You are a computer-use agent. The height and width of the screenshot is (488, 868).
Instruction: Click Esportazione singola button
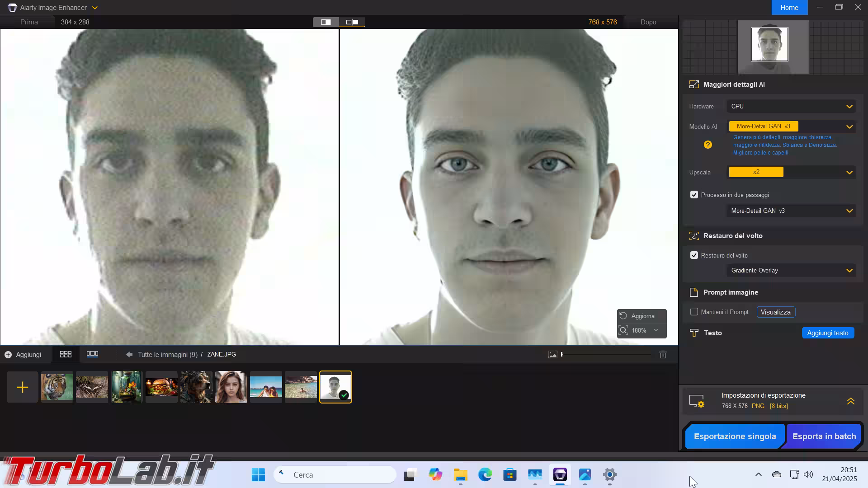pyautogui.click(x=735, y=436)
